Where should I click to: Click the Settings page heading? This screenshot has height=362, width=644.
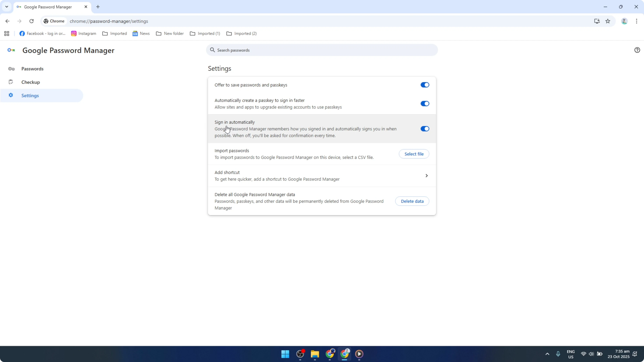point(219,68)
